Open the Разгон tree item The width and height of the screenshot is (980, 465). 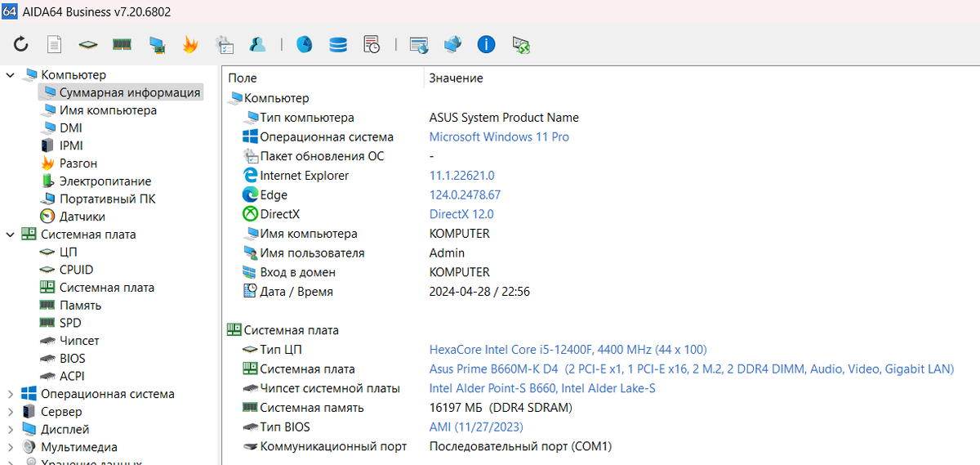tap(78, 163)
